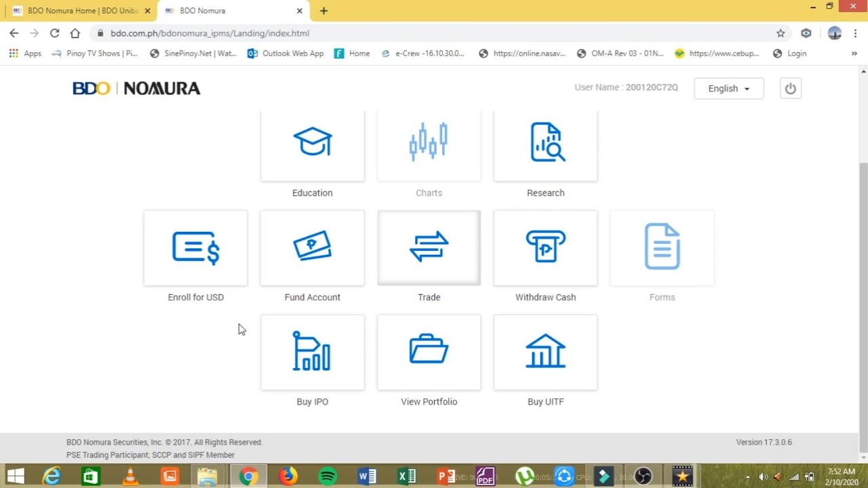Open the Apps bookmarks shortcut

(x=25, y=54)
